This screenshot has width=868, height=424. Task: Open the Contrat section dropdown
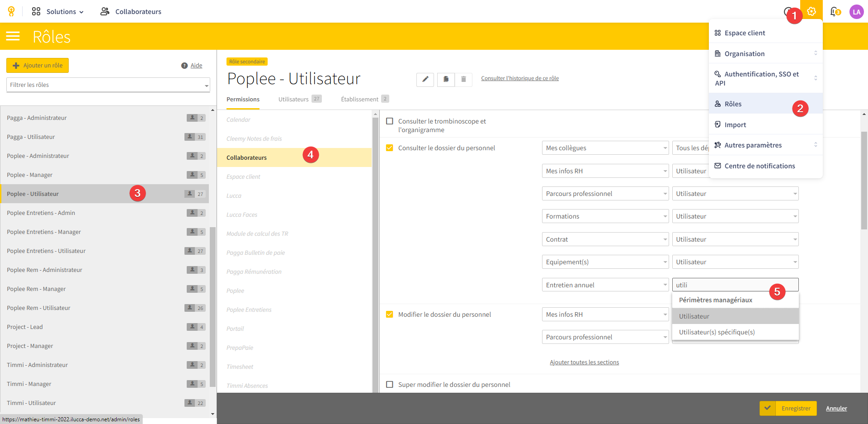click(605, 239)
